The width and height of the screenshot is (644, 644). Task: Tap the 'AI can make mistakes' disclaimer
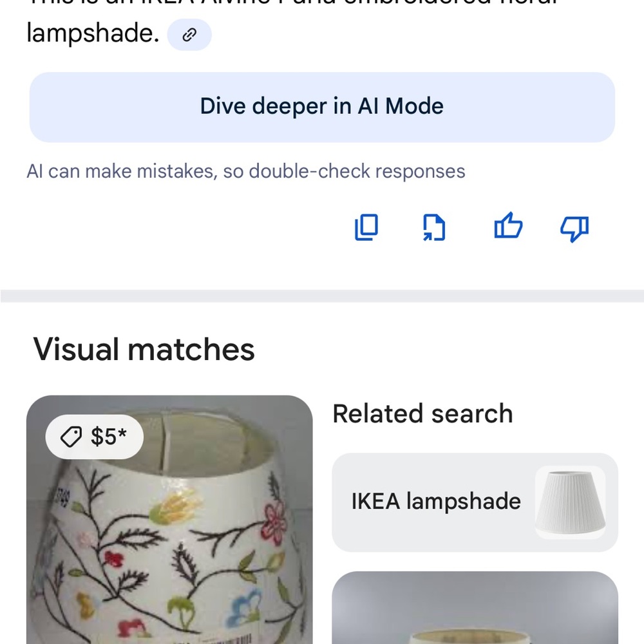click(x=245, y=171)
